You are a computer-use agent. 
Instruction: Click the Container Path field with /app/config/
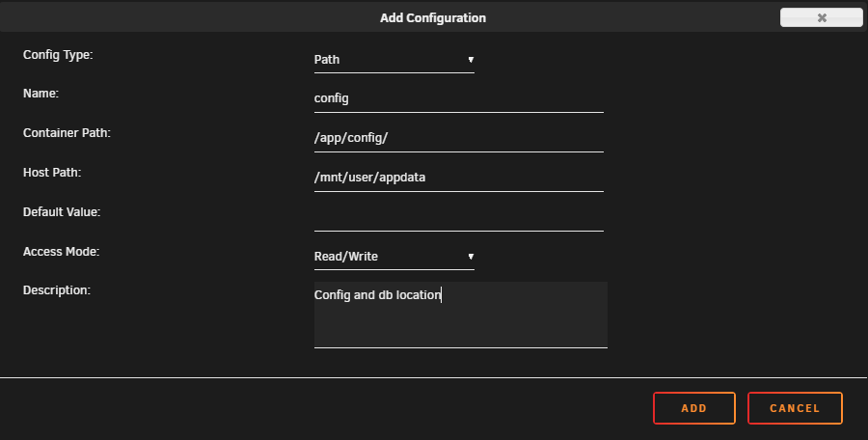(459, 139)
